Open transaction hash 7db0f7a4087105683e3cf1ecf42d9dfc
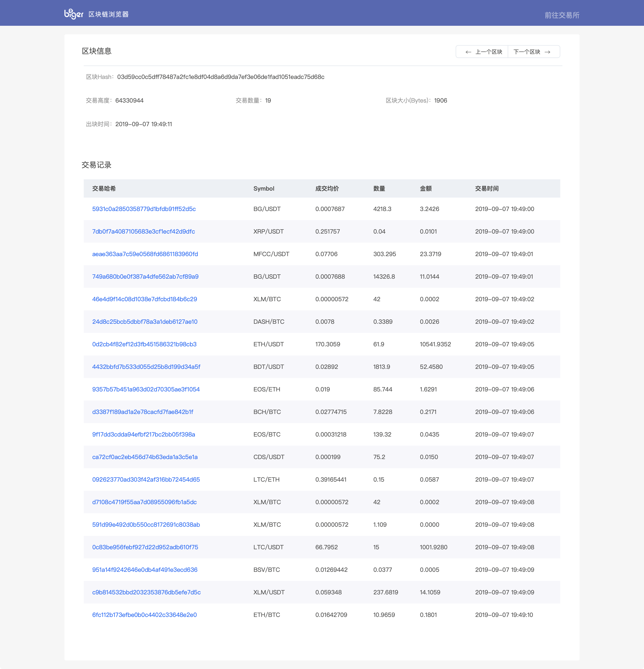The image size is (644, 669). pyautogui.click(x=144, y=231)
